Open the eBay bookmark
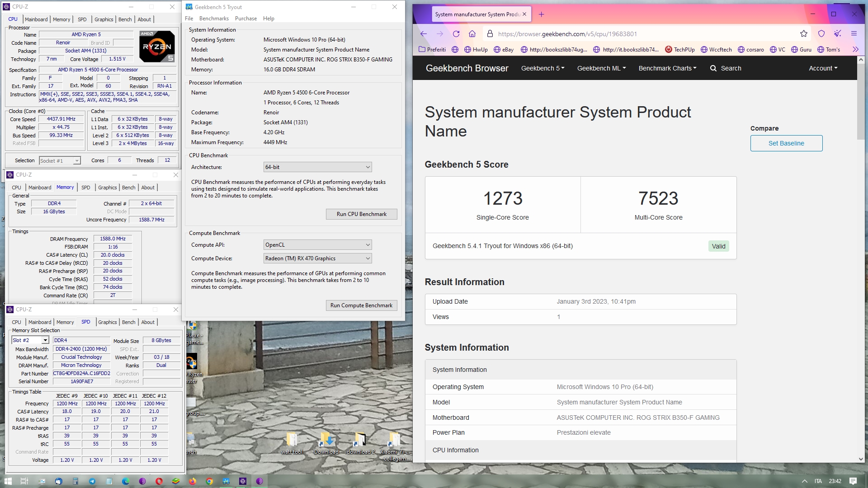 pyautogui.click(x=504, y=50)
